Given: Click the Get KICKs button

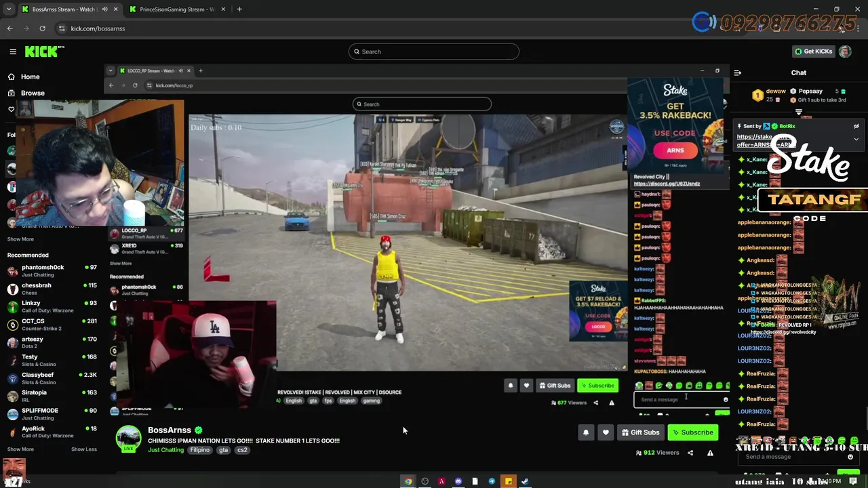Looking at the screenshot, I should [813, 52].
